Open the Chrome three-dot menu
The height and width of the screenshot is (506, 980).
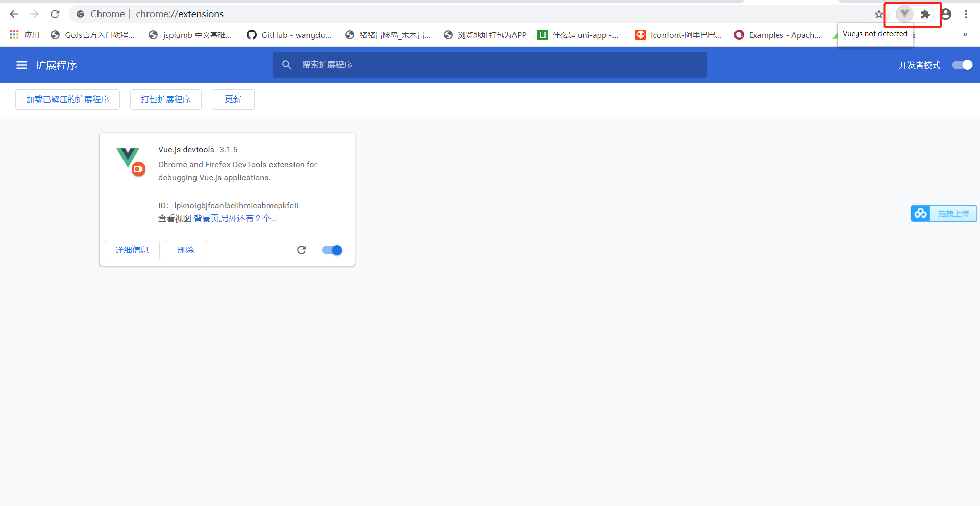[x=966, y=14]
